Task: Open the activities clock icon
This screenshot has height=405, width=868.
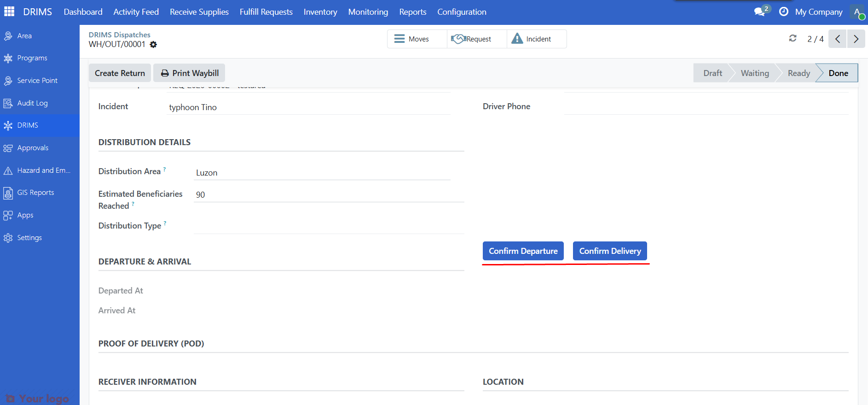Action: coord(784,12)
